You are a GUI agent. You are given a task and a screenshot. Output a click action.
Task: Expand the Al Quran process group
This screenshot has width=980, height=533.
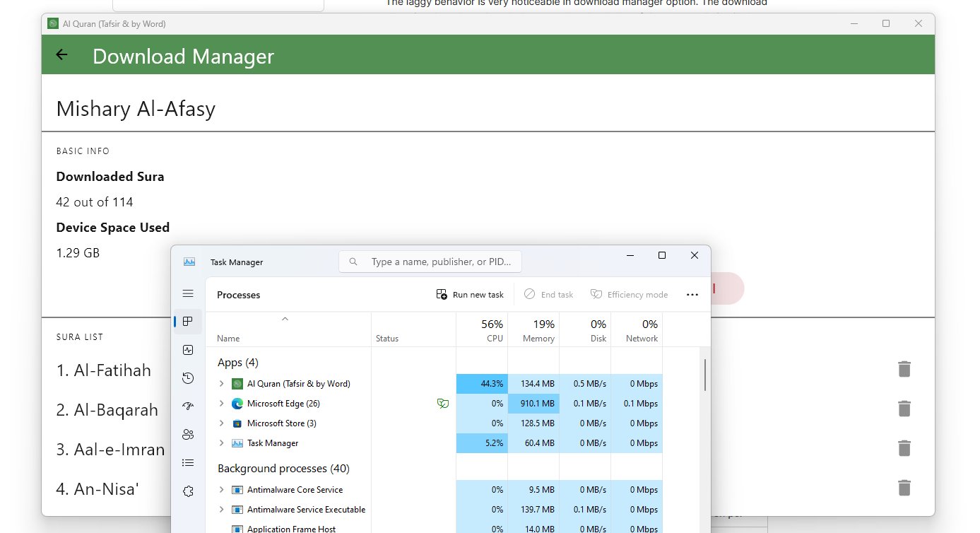221,384
